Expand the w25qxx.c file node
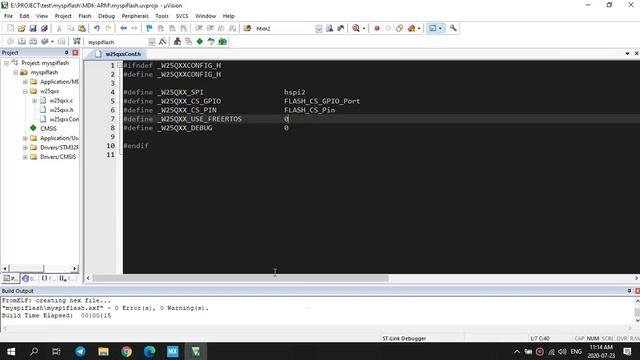The width and height of the screenshot is (640, 360). click(34, 100)
